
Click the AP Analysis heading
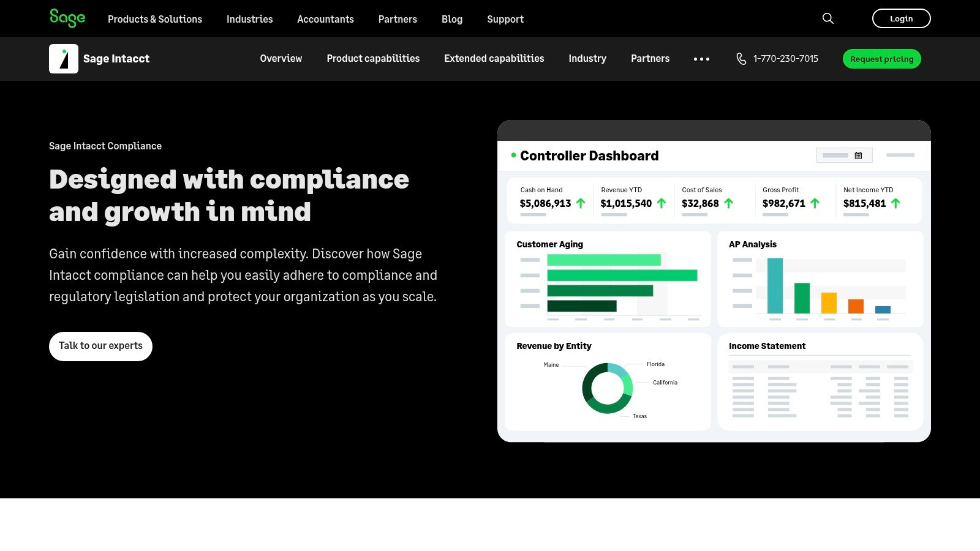pos(752,244)
